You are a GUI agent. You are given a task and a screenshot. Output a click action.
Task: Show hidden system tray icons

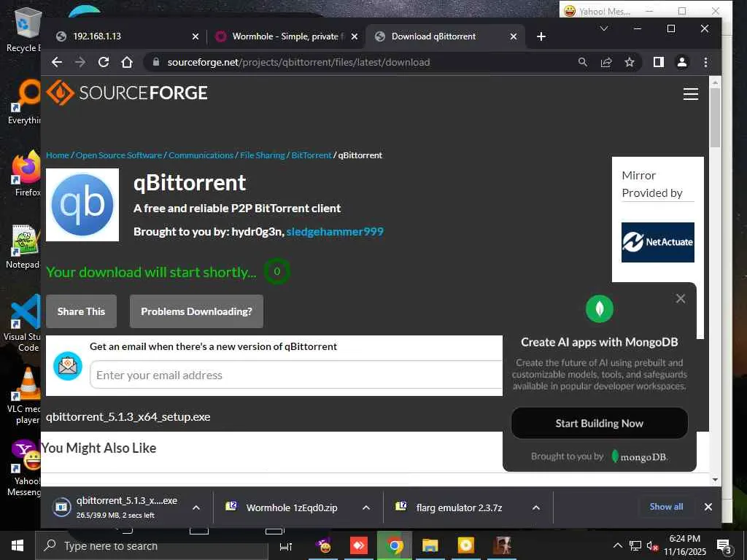[x=617, y=545]
